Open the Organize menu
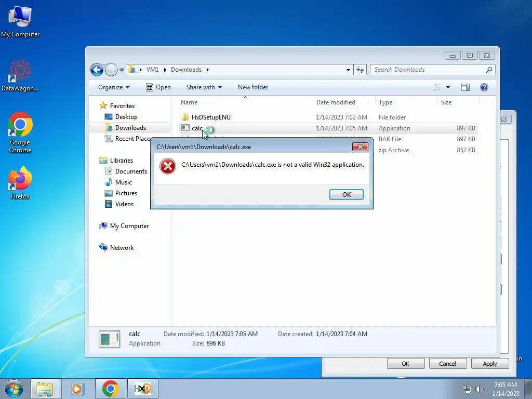Image resolution: width=532 pixels, height=399 pixels. point(114,87)
